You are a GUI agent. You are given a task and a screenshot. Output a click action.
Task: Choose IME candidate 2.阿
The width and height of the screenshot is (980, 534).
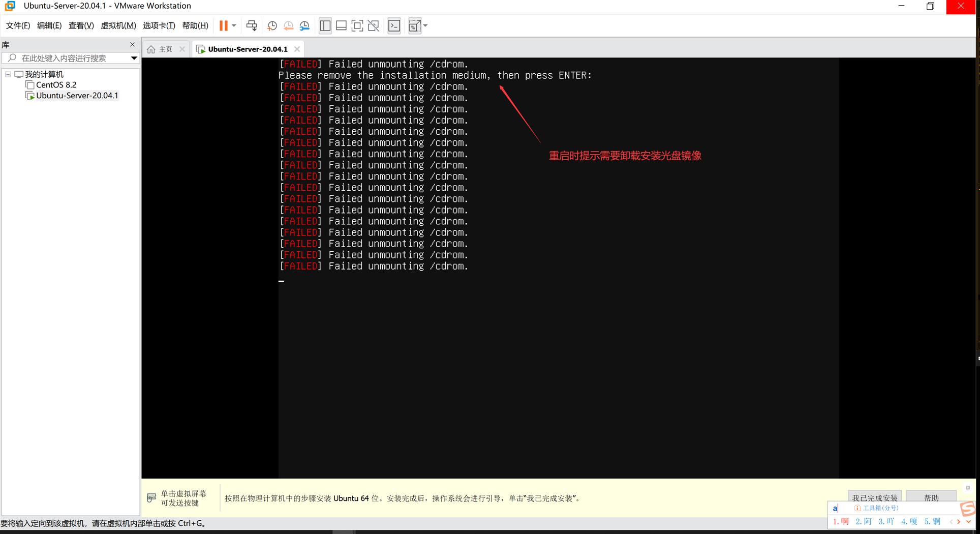(864, 521)
